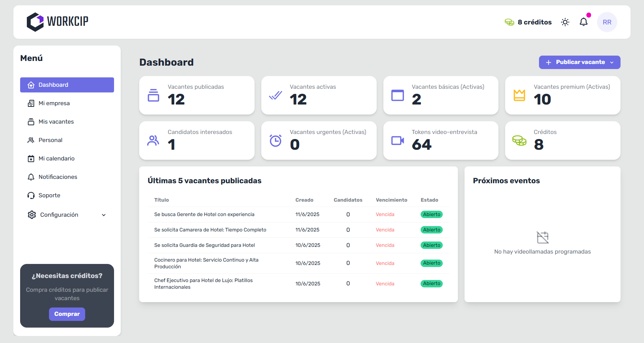Click the pink notification indicator dot
This screenshot has height=343, width=644.
pos(588,15)
